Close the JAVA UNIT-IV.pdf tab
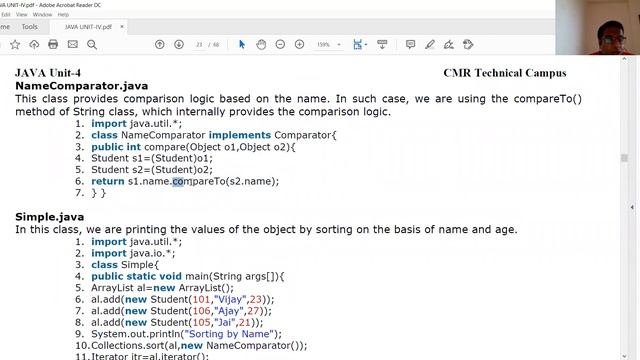640x360 pixels. point(122,27)
